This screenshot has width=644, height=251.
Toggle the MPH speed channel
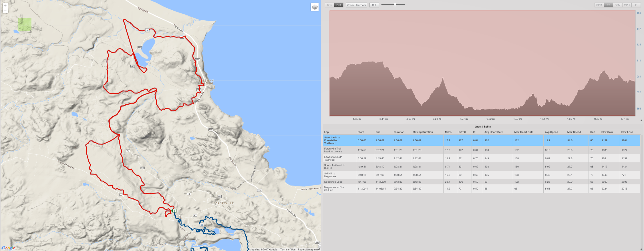point(627,5)
